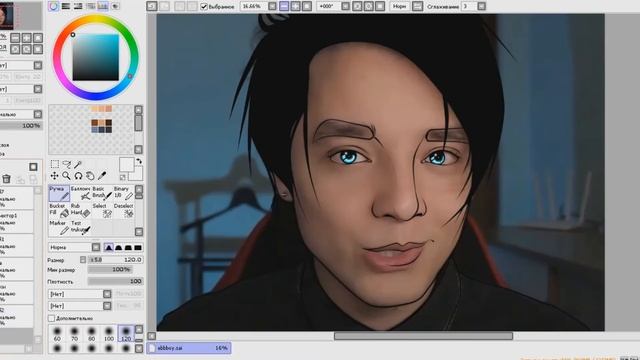Screen dimensions: 640x360
Task: Choose the 120 brush size preset
Action: (x=126, y=333)
